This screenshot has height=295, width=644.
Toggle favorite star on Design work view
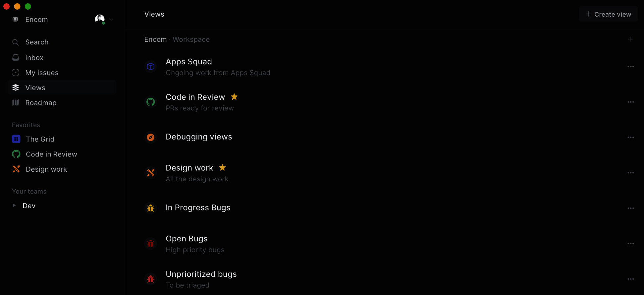coord(223,168)
